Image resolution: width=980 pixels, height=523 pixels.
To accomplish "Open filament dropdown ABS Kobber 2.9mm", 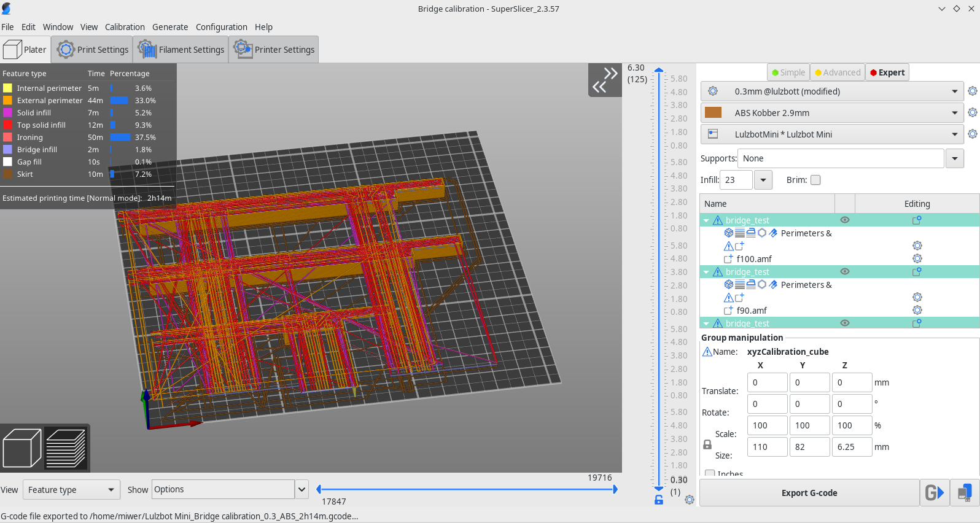I will pos(831,112).
